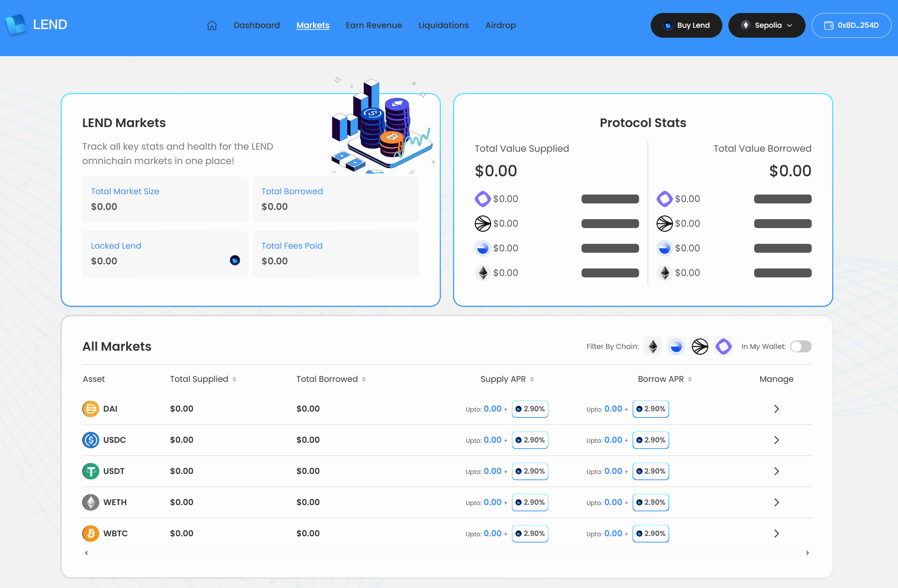The width and height of the screenshot is (898, 588).
Task: Filter markets by Ethereum chain icon
Action: coord(653,346)
